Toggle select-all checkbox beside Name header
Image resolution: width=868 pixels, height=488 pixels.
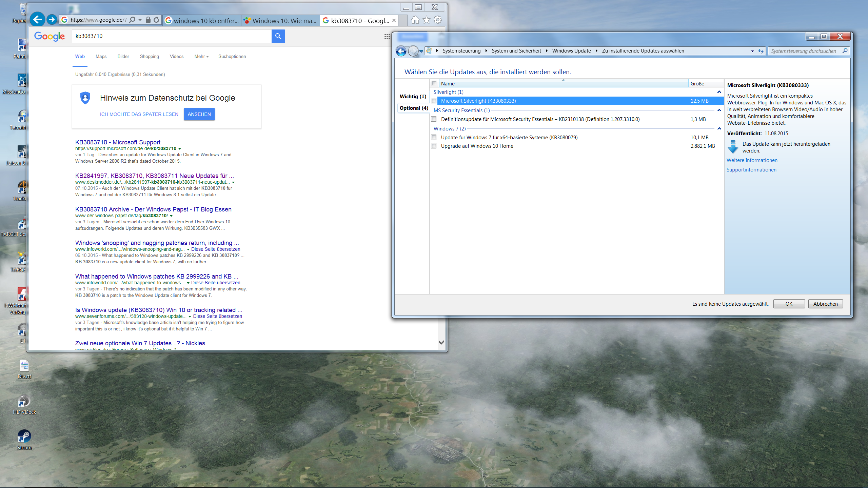tap(434, 83)
